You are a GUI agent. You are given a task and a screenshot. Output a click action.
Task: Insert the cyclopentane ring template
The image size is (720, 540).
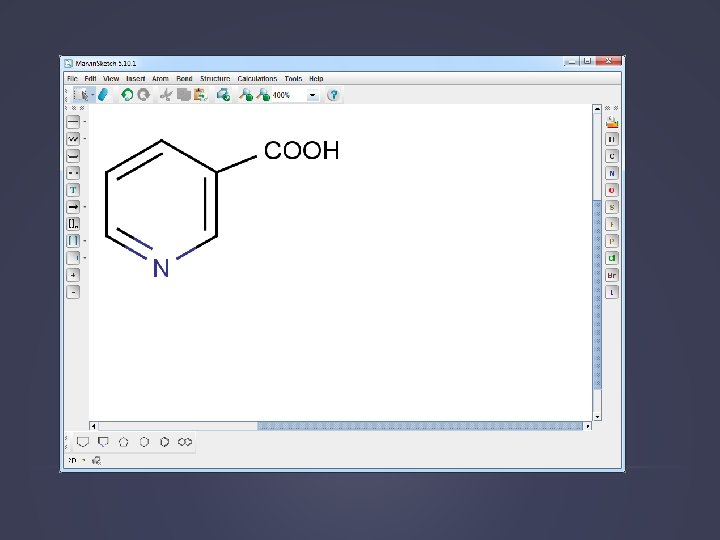(x=124, y=442)
